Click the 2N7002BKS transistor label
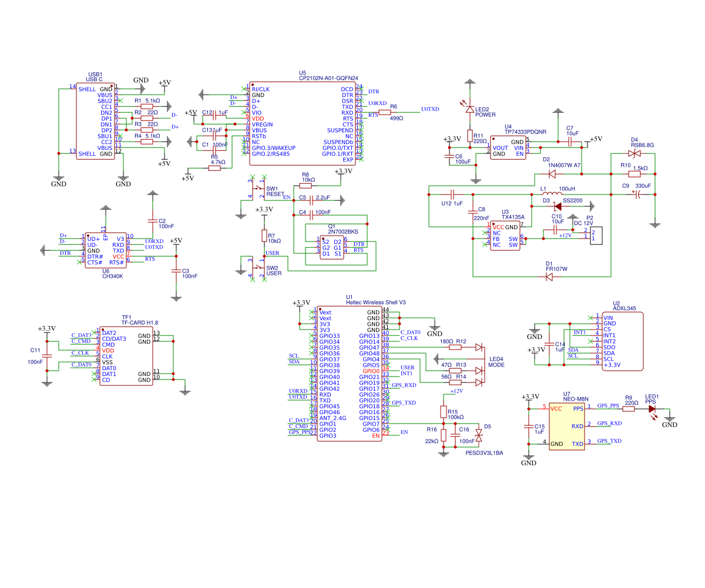 pyautogui.click(x=343, y=231)
